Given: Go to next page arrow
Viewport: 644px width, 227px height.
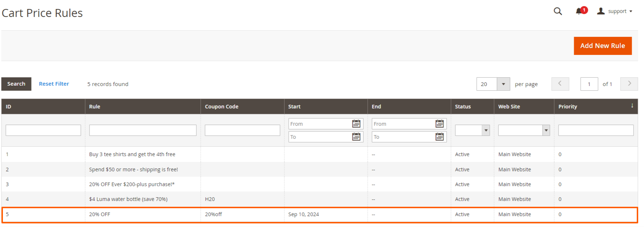Looking at the screenshot, I should pos(629,84).
